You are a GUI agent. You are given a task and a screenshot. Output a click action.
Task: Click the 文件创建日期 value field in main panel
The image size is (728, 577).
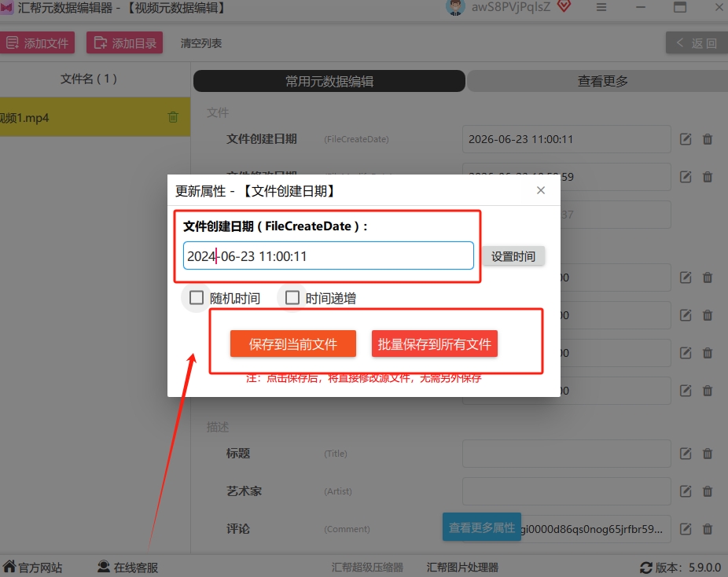point(566,139)
